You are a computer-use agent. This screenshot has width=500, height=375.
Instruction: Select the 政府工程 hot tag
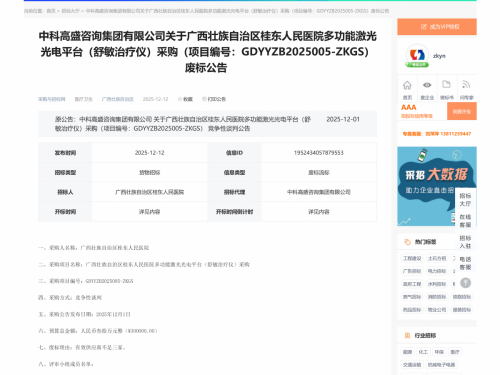[412, 284]
